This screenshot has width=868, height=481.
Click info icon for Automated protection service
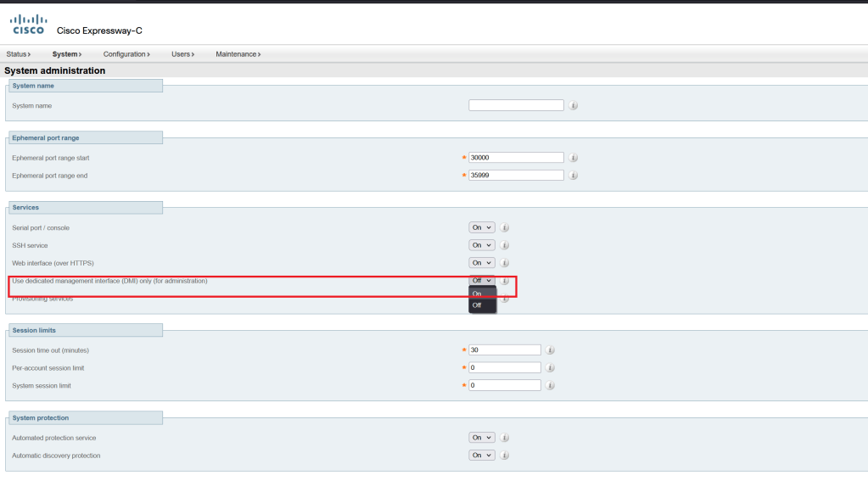[x=504, y=438]
